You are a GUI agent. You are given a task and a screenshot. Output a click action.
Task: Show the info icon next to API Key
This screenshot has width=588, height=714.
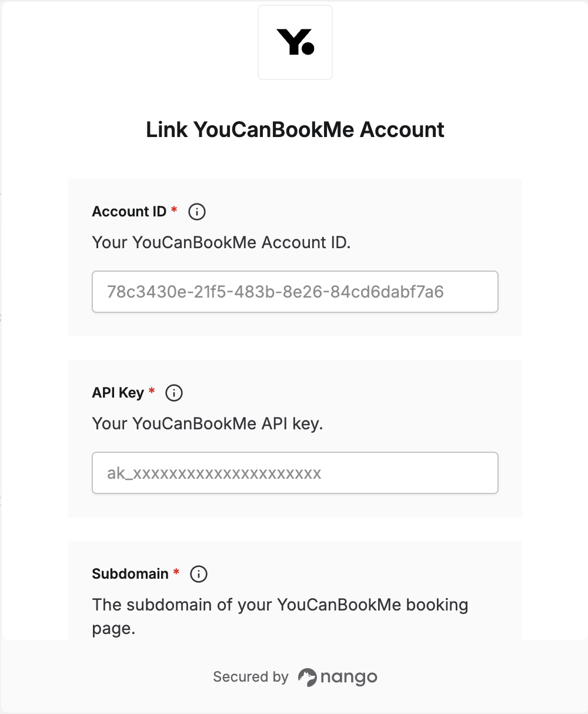(174, 393)
